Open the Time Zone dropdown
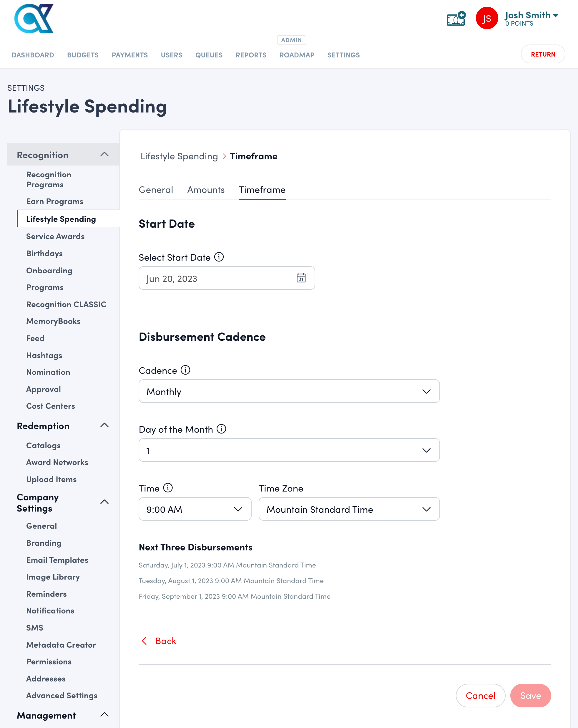 [348, 509]
